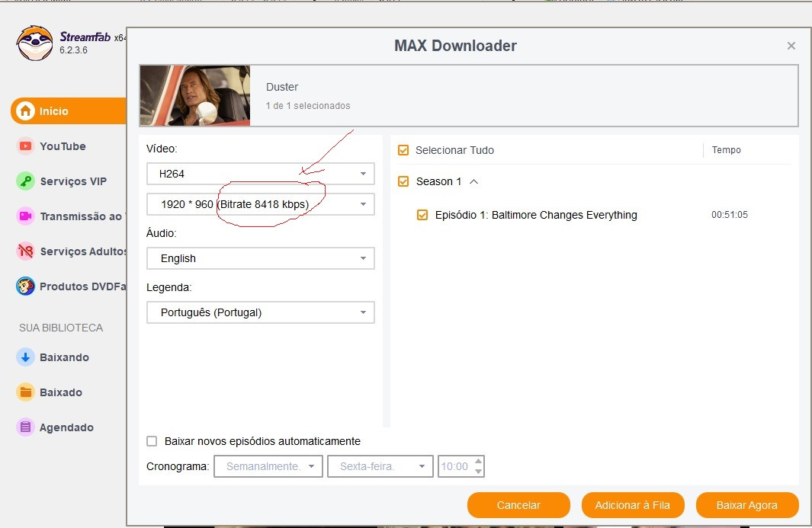Click the episode duration 00:51:05

(x=729, y=214)
